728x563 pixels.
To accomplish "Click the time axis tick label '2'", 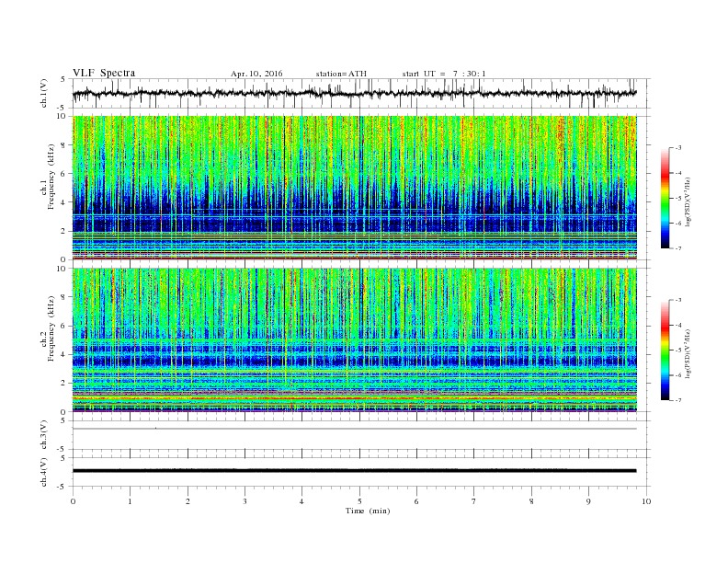I will 188,501.
